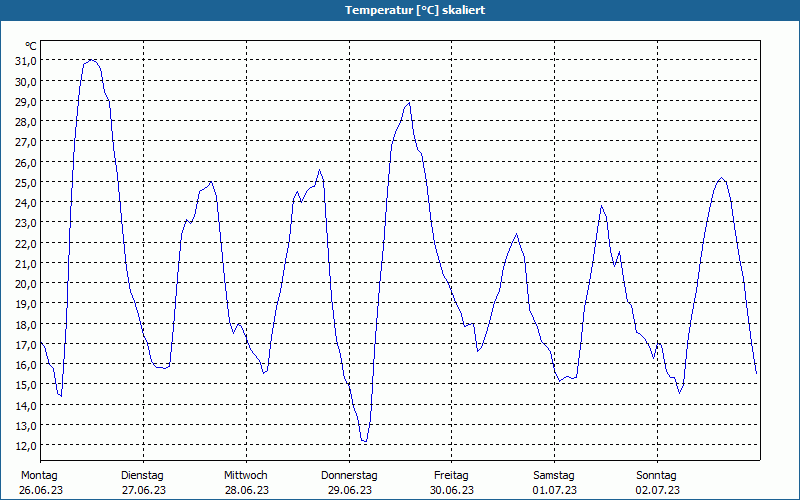Select the Mittwoch day label
Viewport: 800px width, 500px height.
tap(245, 476)
